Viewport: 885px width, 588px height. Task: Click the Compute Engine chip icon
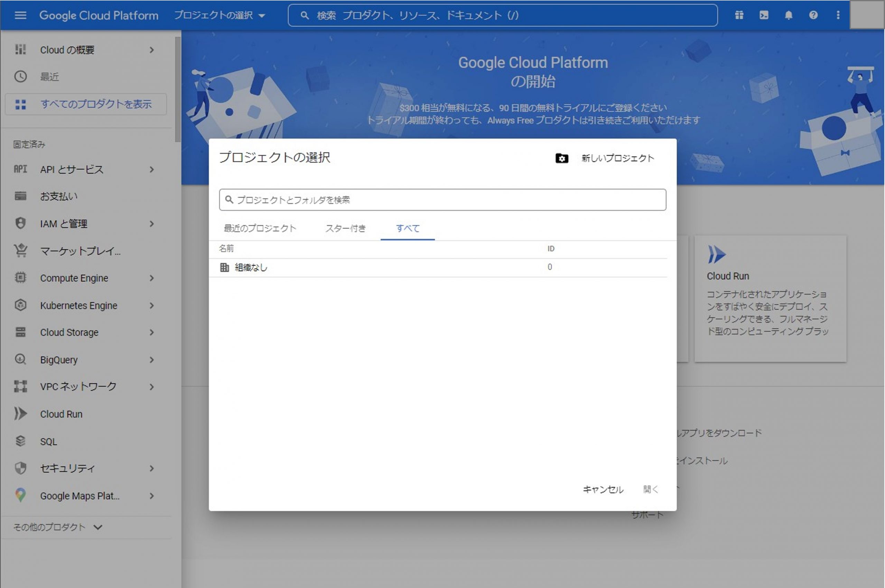pyautogui.click(x=20, y=278)
